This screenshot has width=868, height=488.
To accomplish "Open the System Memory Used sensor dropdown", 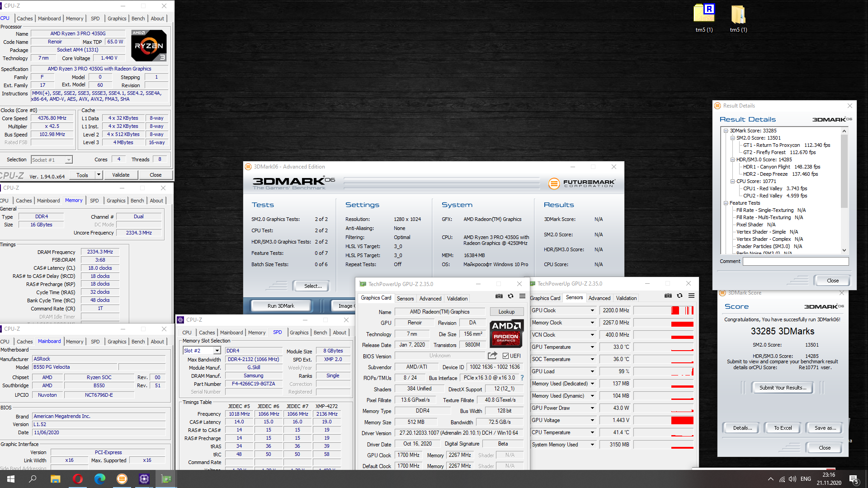I will pos(592,445).
